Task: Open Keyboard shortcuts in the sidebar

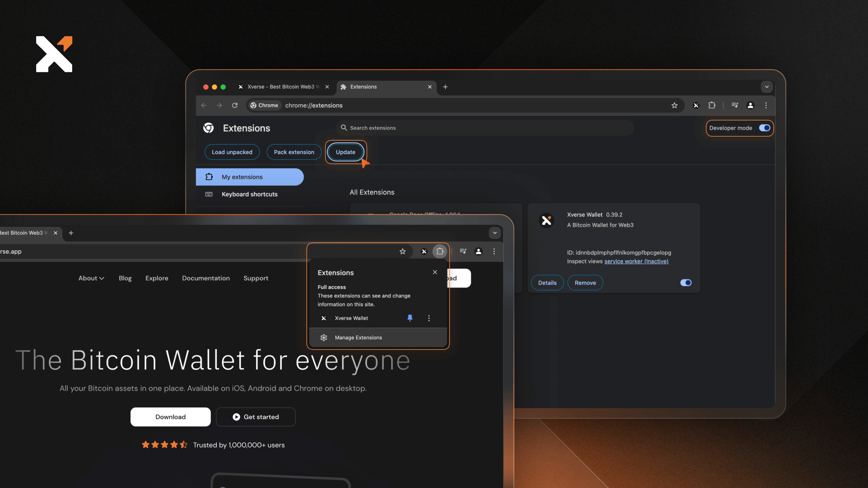Action: click(x=250, y=194)
